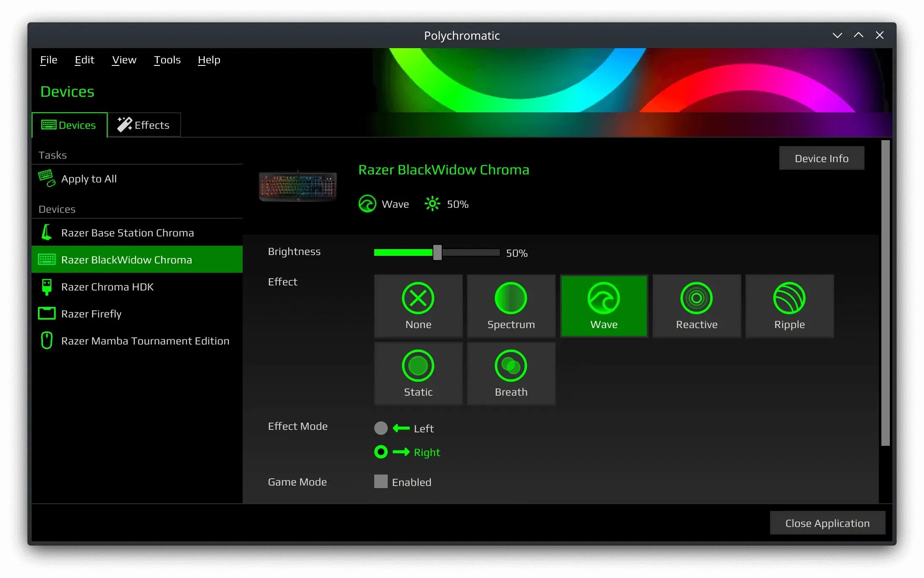Switch to the Effects tab
Image resolution: width=924 pixels, height=578 pixels.
[x=144, y=125]
